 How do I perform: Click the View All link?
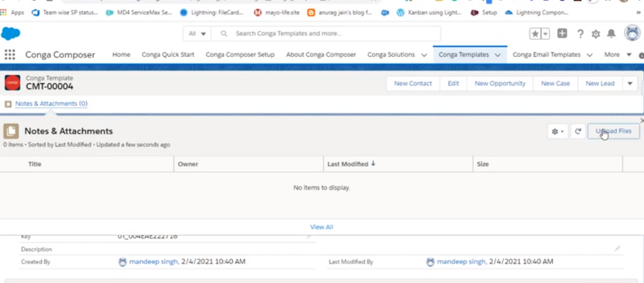321,227
